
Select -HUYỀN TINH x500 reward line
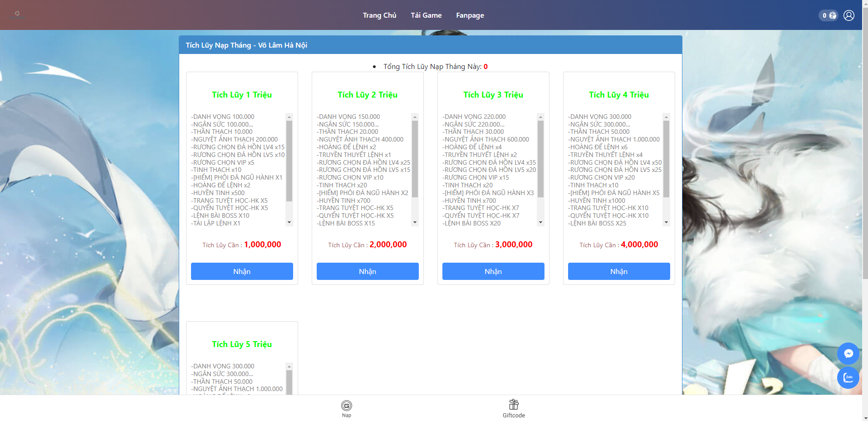pyautogui.click(x=218, y=193)
